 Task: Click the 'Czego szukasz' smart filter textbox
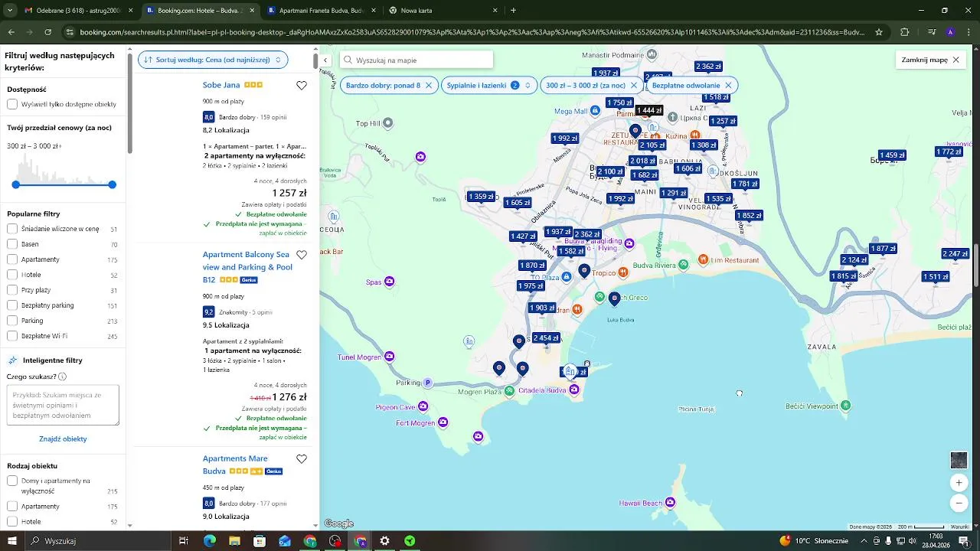point(63,406)
